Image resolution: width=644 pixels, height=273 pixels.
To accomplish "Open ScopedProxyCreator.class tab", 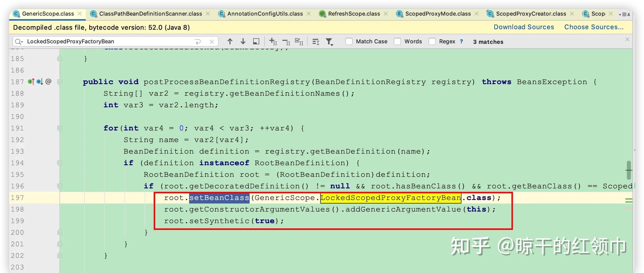I will 531,14.
